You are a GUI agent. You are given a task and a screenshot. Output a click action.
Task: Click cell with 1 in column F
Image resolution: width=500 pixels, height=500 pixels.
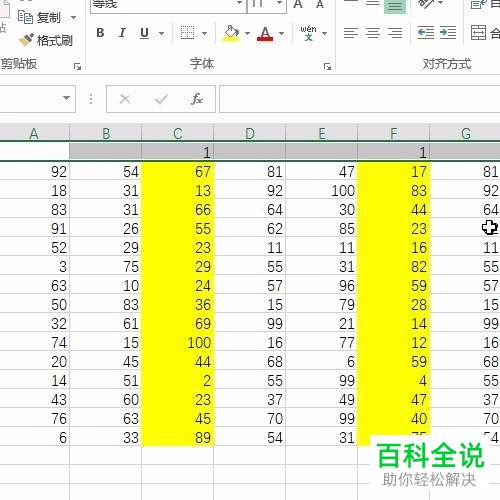pyautogui.click(x=394, y=152)
